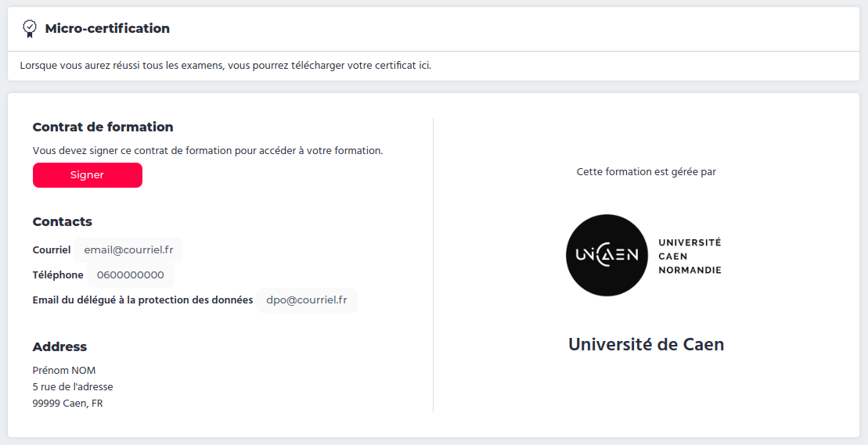Image resolution: width=868 pixels, height=445 pixels.
Task: Click the Address heading
Action: (x=59, y=346)
